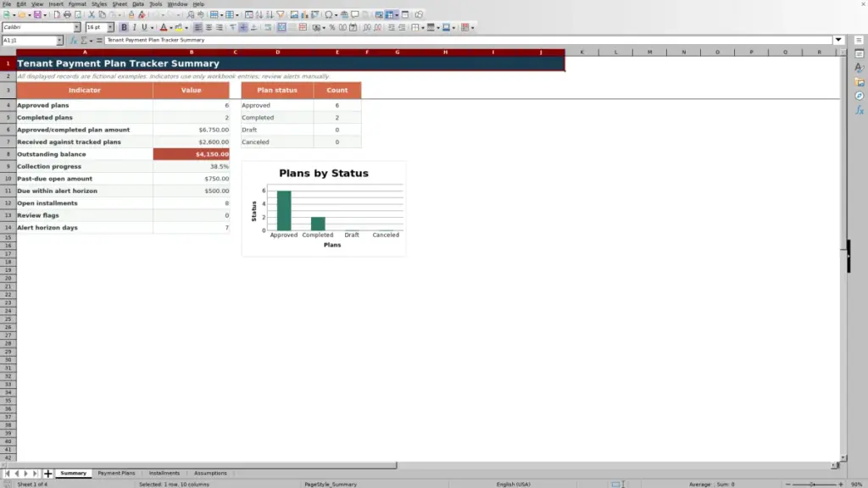Toggle Freeze Rows and Columns button
868x488 pixels.
[x=389, y=14]
